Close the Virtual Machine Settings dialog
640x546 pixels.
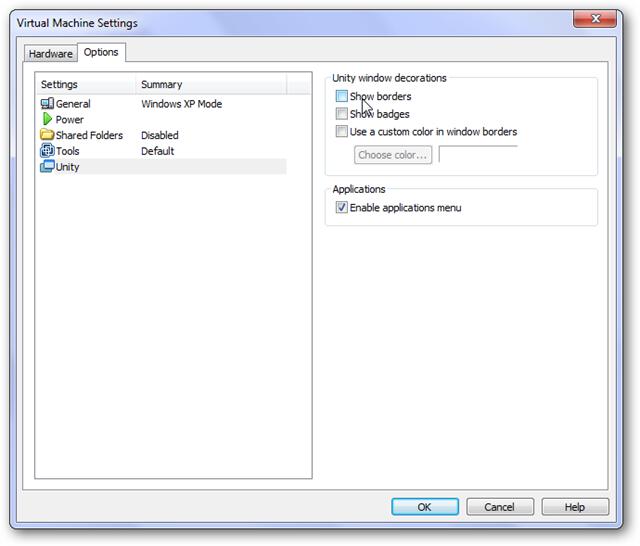595,19
